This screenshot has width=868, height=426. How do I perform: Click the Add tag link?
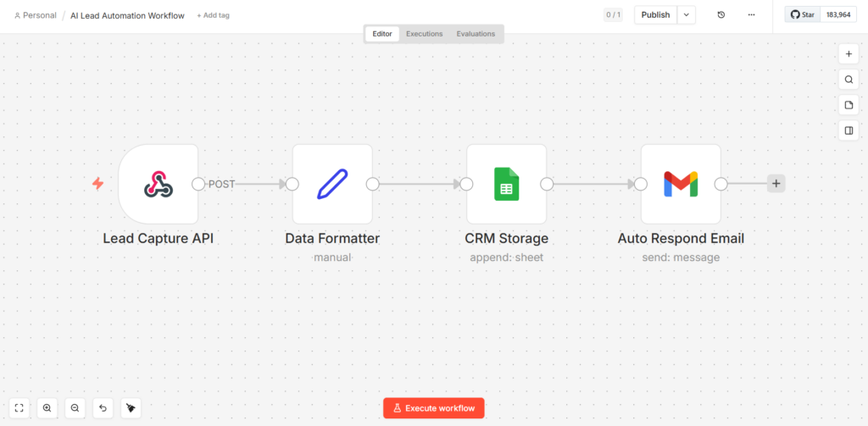[213, 15]
